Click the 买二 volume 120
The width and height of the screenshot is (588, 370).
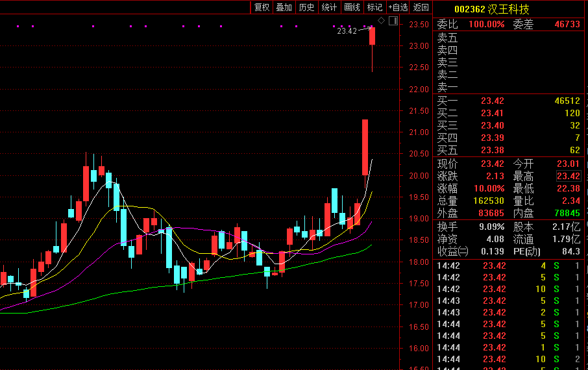pos(572,114)
